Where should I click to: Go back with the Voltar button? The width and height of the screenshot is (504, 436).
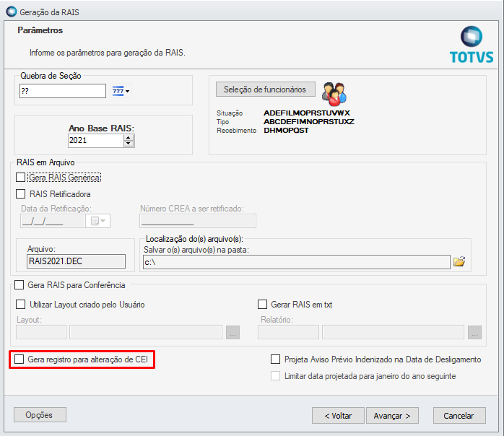click(x=338, y=416)
